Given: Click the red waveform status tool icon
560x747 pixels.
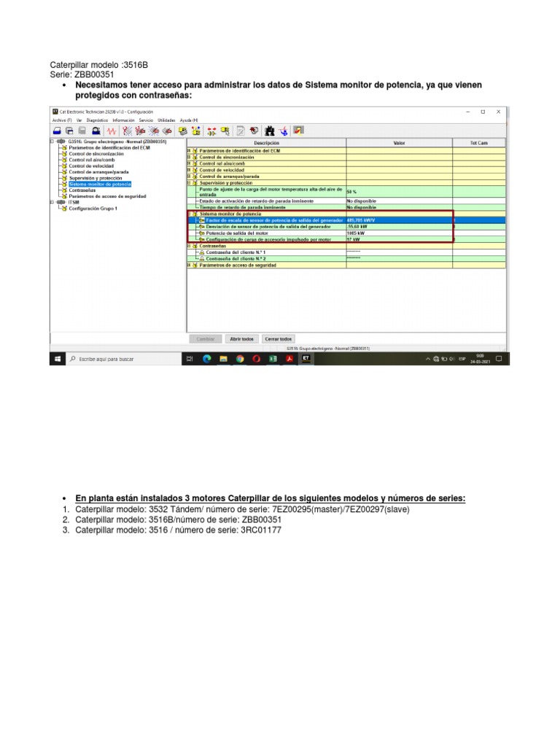Looking at the screenshot, I should [112, 131].
